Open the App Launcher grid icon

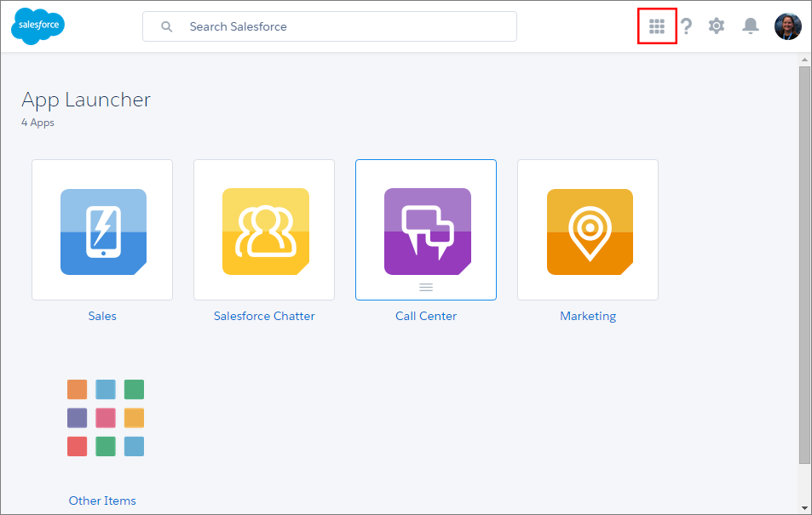pyautogui.click(x=657, y=26)
